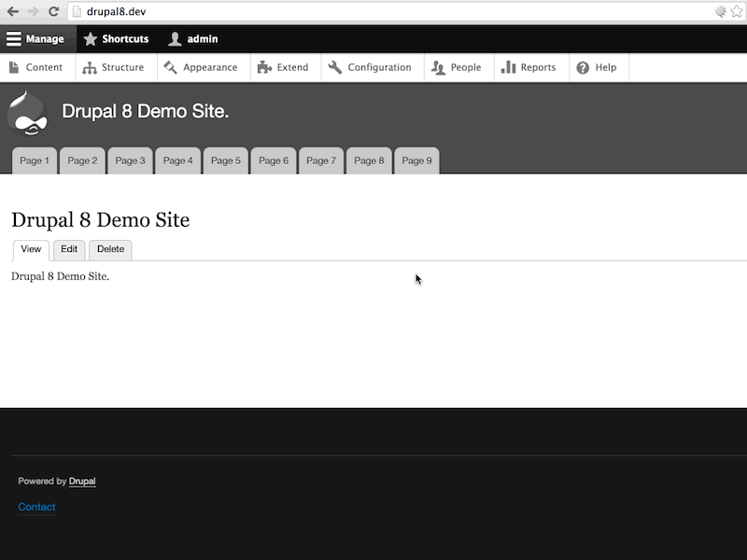Viewport: 747px width, 560px height.
Task: Open Reports via the bar chart icon
Action: [x=507, y=66]
